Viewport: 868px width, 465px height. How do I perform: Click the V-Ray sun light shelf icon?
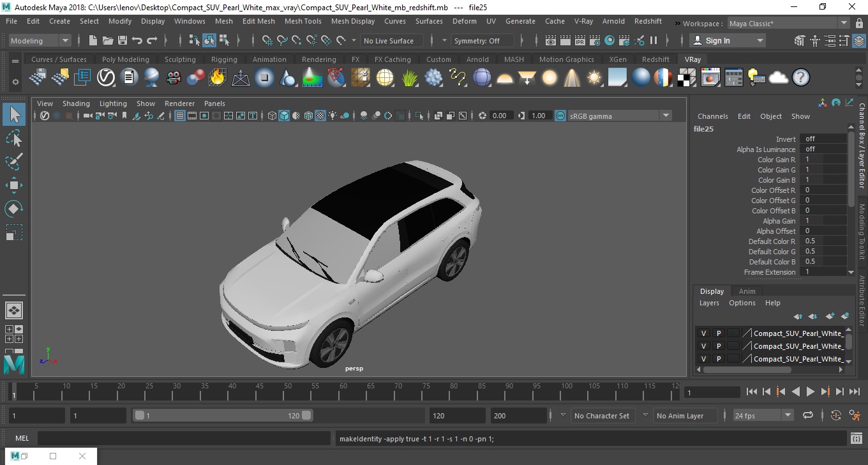coord(594,78)
